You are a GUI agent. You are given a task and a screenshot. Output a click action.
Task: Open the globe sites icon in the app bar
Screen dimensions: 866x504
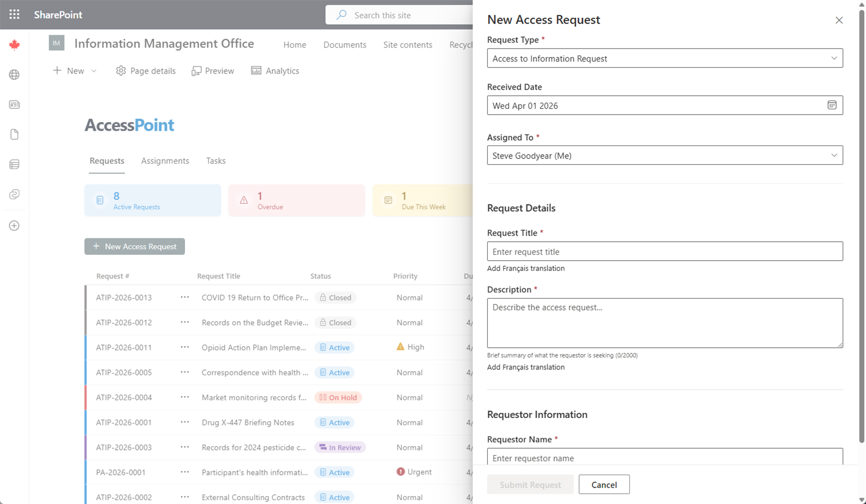point(14,75)
